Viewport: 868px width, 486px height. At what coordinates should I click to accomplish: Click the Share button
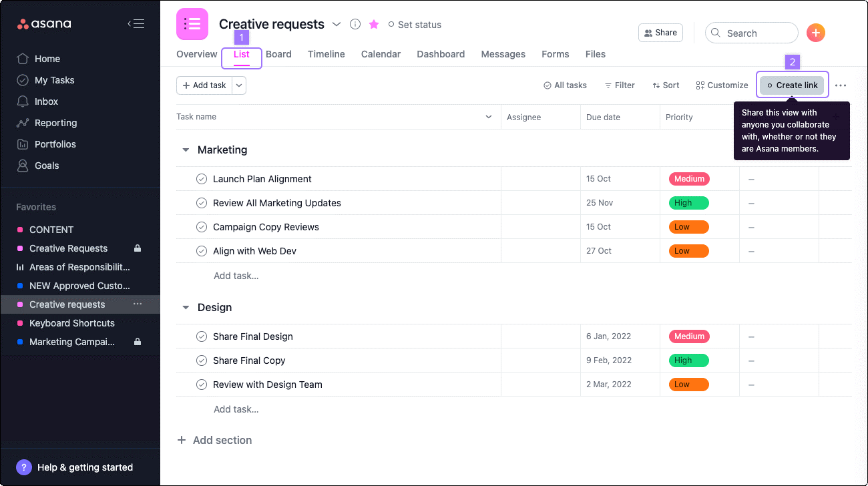pyautogui.click(x=660, y=33)
